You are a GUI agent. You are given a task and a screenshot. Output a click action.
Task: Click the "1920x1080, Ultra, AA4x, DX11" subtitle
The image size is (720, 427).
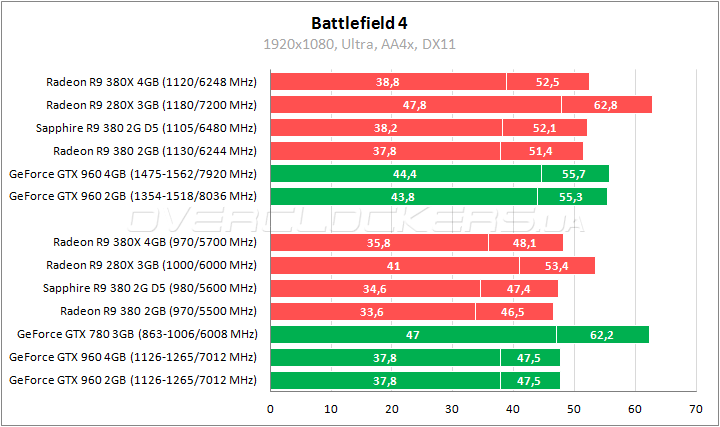(x=360, y=44)
